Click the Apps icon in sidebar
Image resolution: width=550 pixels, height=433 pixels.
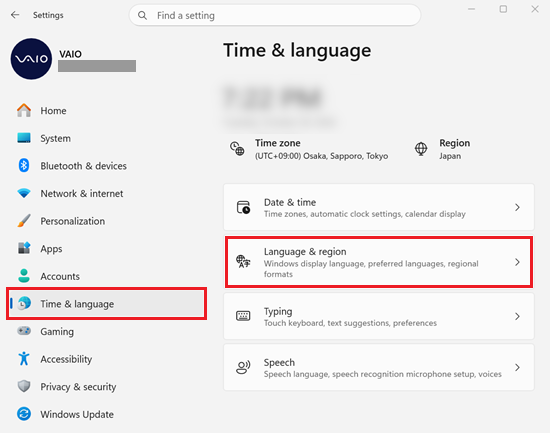click(24, 248)
